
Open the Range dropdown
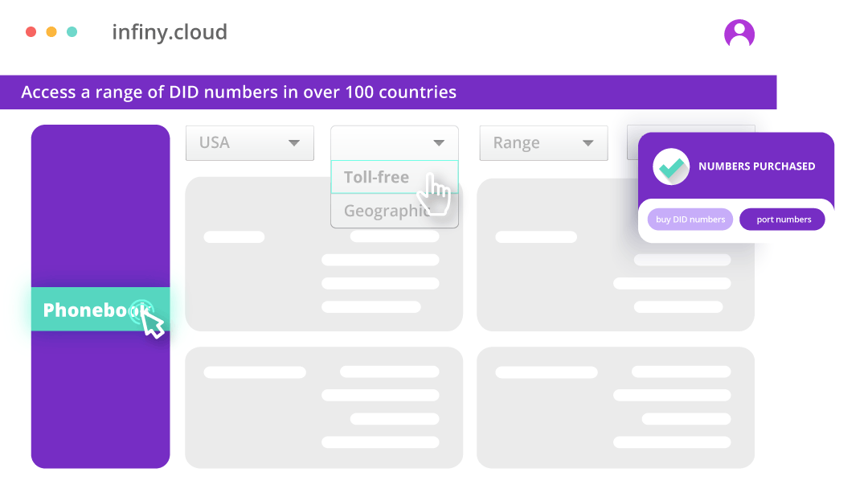pos(543,142)
